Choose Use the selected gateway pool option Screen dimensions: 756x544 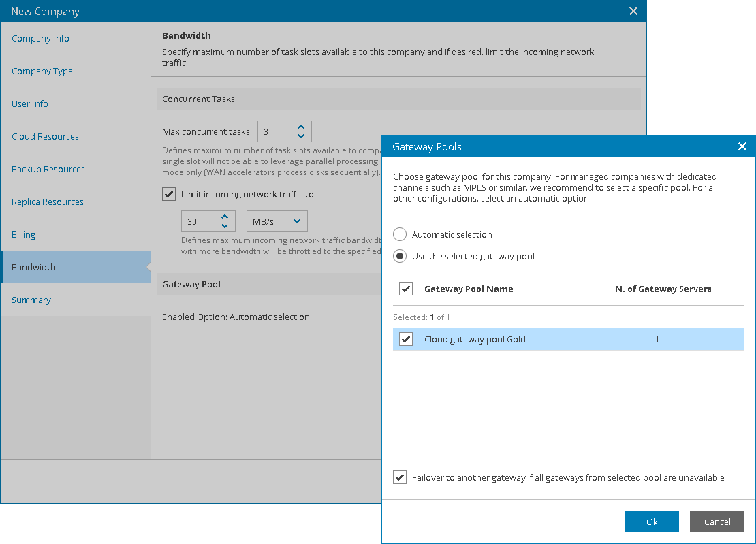point(400,256)
